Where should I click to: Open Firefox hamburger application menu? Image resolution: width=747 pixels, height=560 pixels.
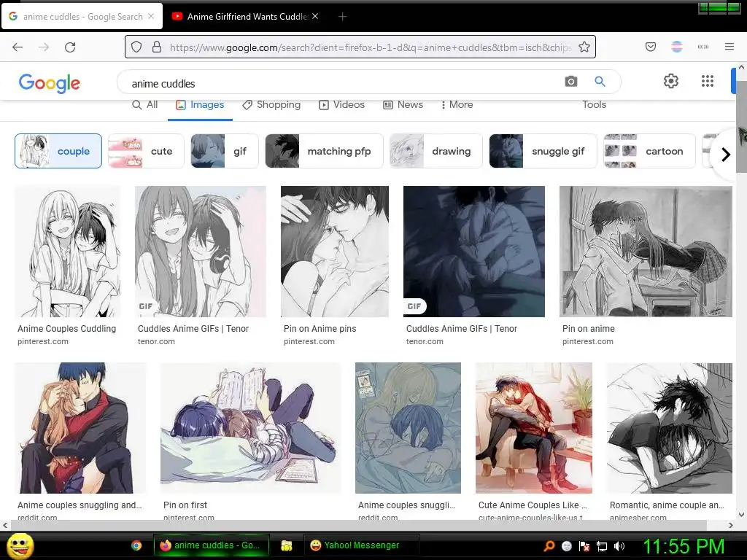729,47
